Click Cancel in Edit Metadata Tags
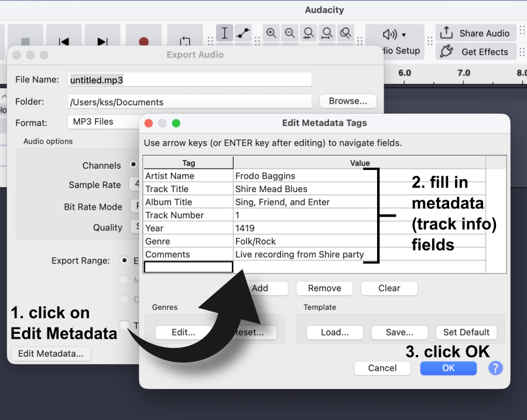 (x=382, y=368)
